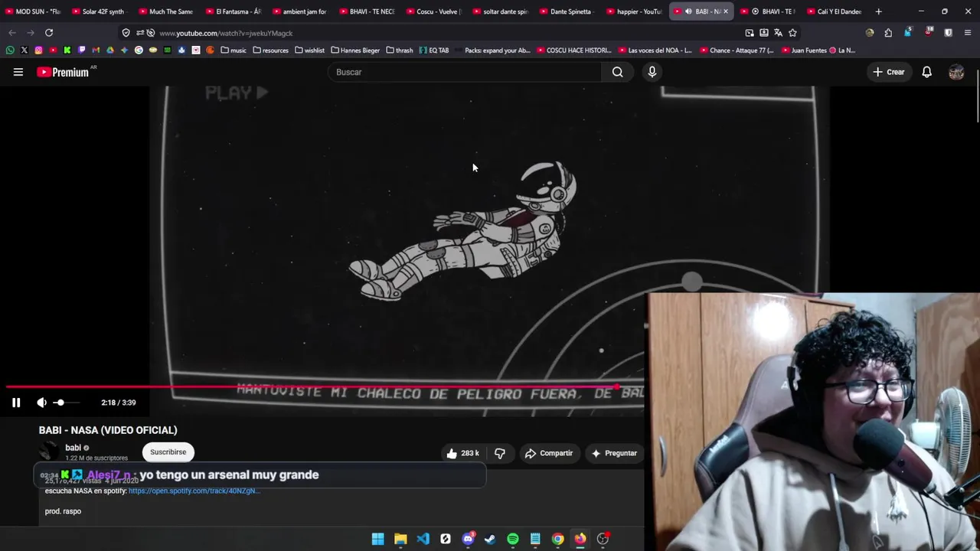Click the babi channel avatar
This screenshot has height=551, width=980.
49,452
